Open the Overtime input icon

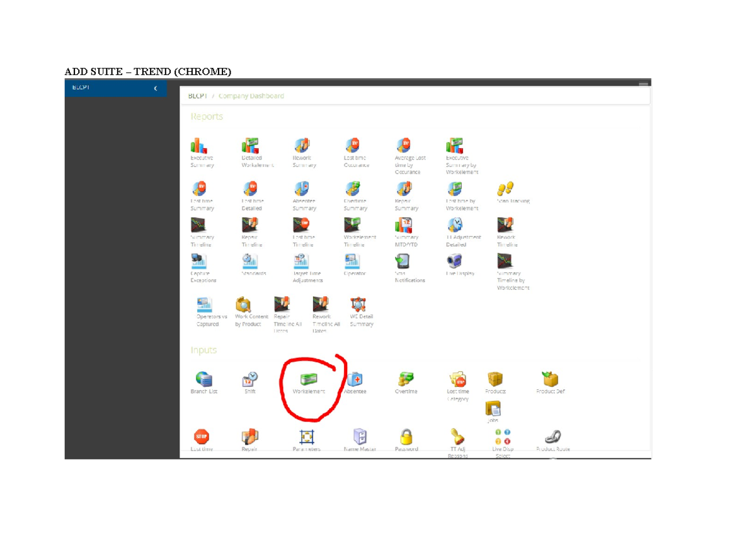406,380
